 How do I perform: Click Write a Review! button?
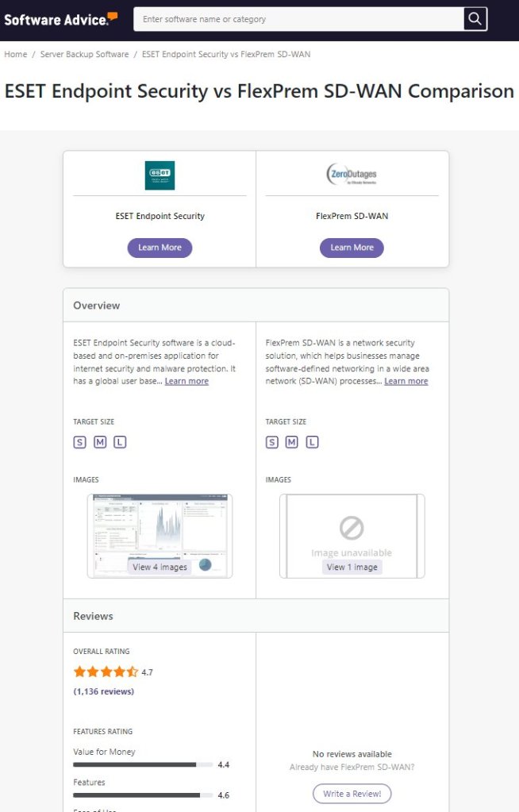(352, 794)
